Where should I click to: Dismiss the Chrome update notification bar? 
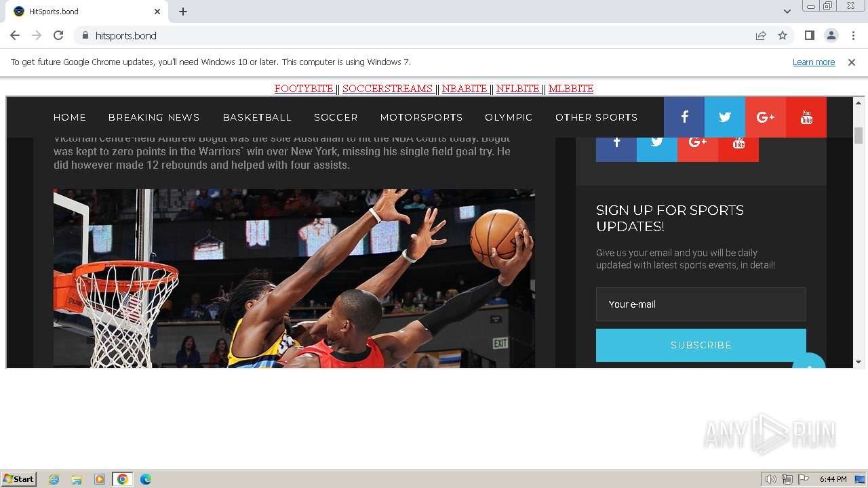(x=852, y=62)
